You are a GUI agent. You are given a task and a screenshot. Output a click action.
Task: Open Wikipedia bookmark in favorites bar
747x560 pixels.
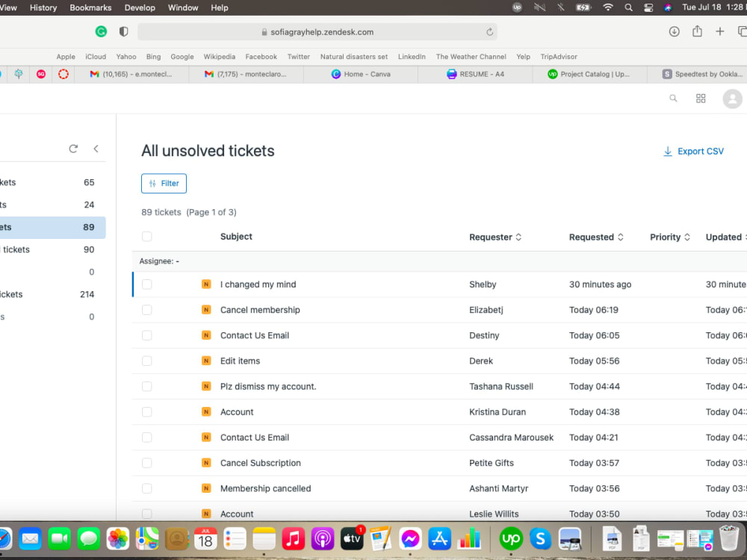(219, 56)
